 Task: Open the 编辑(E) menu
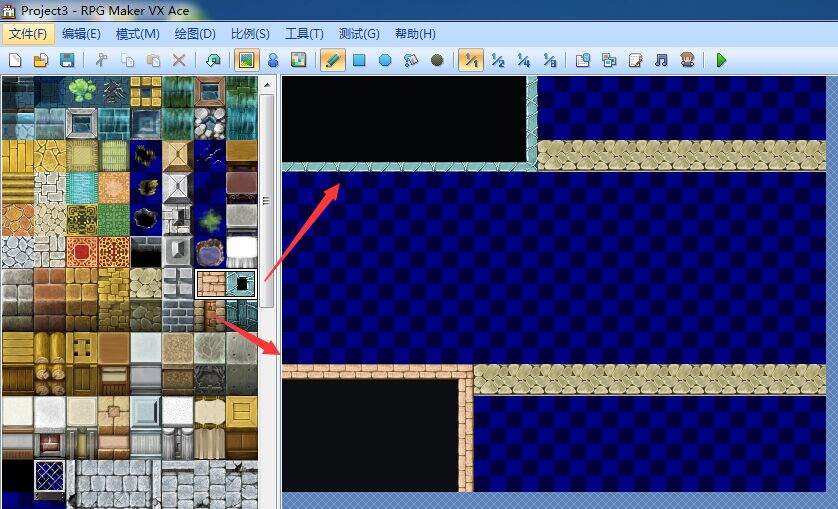(81, 34)
